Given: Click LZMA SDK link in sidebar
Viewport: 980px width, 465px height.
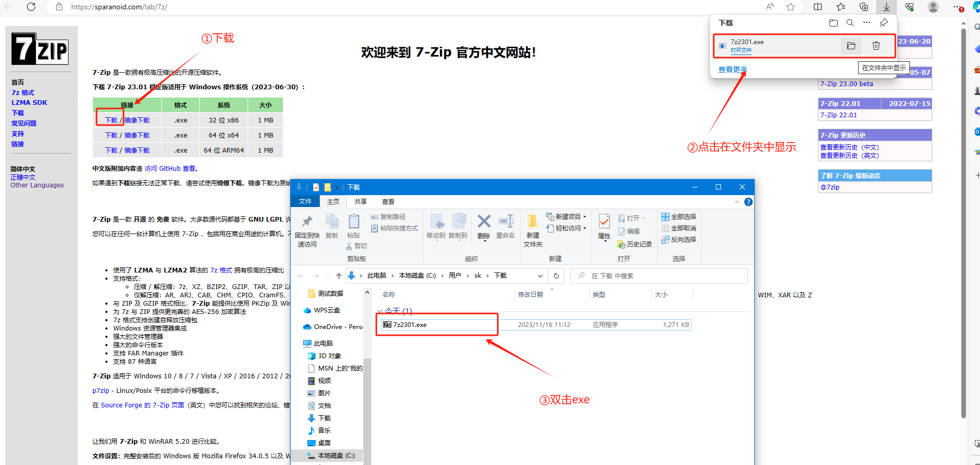Looking at the screenshot, I should (30, 103).
